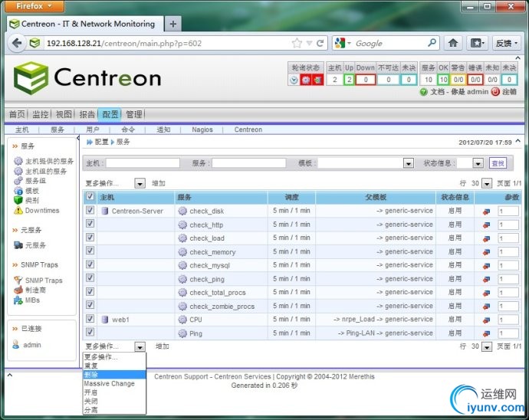The height and width of the screenshot is (420, 529).
Task: Uncheck the CPU row checkbox
Action: point(90,319)
